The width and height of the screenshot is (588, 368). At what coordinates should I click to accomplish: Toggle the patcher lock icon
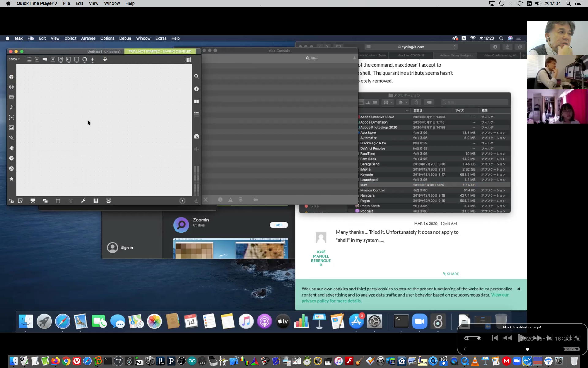coord(11,201)
